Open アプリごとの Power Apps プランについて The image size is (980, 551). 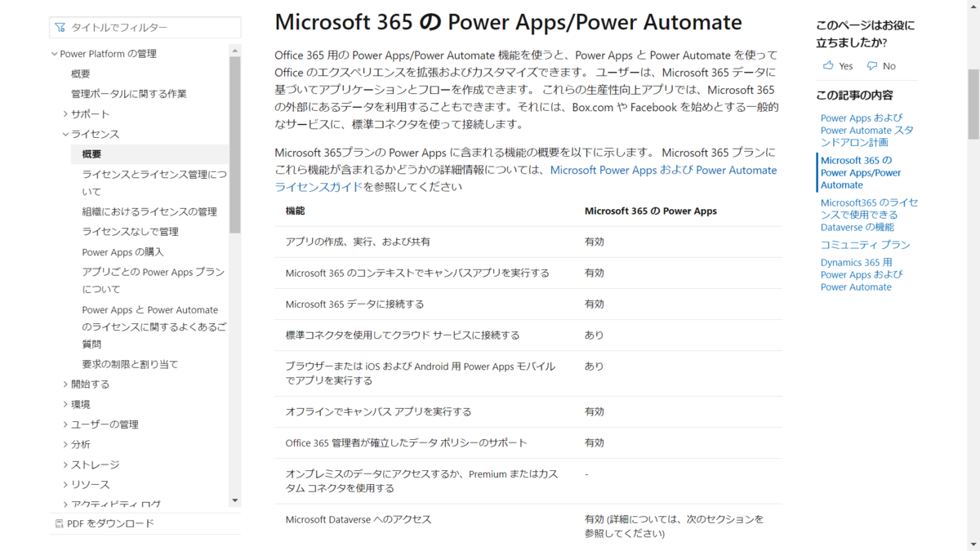(x=154, y=280)
